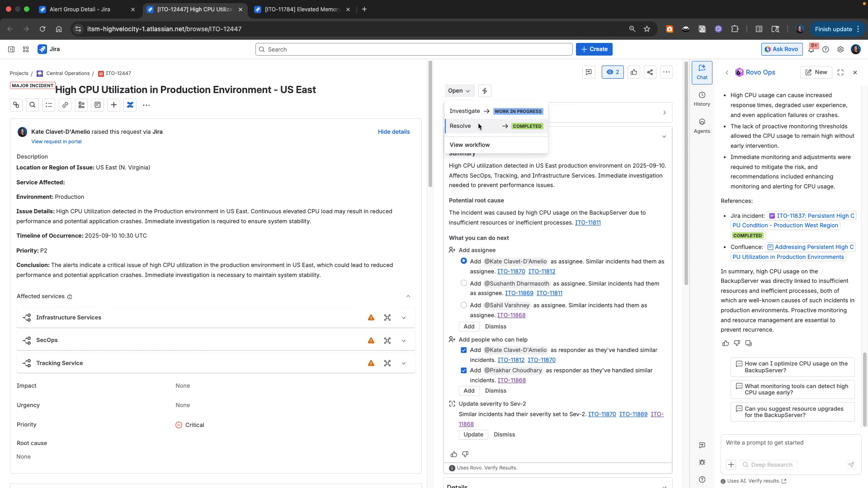868x488 pixels.
Task: Open the Agents panel in Rovo sidebar
Action: (x=702, y=126)
